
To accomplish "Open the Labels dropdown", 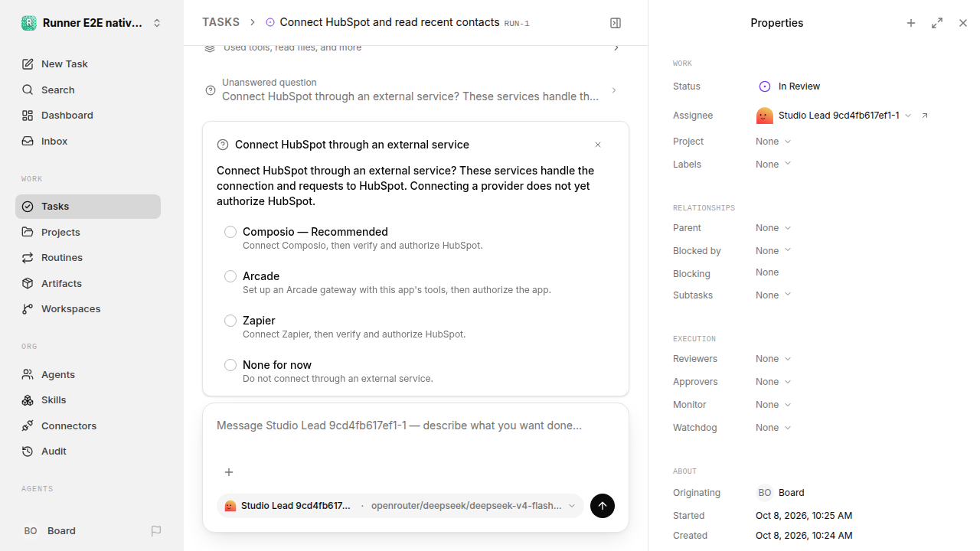I will pos(773,165).
